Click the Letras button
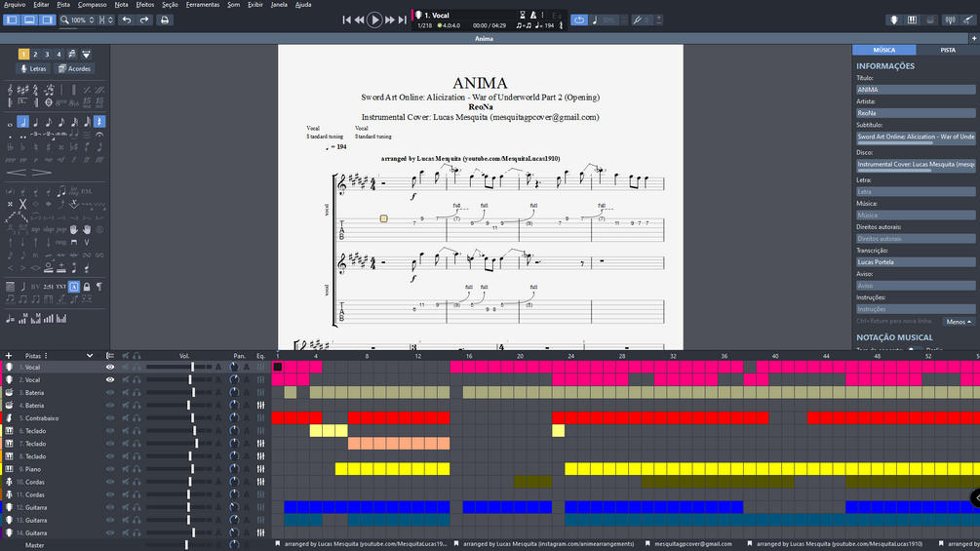The height and width of the screenshot is (551, 980). [x=33, y=68]
